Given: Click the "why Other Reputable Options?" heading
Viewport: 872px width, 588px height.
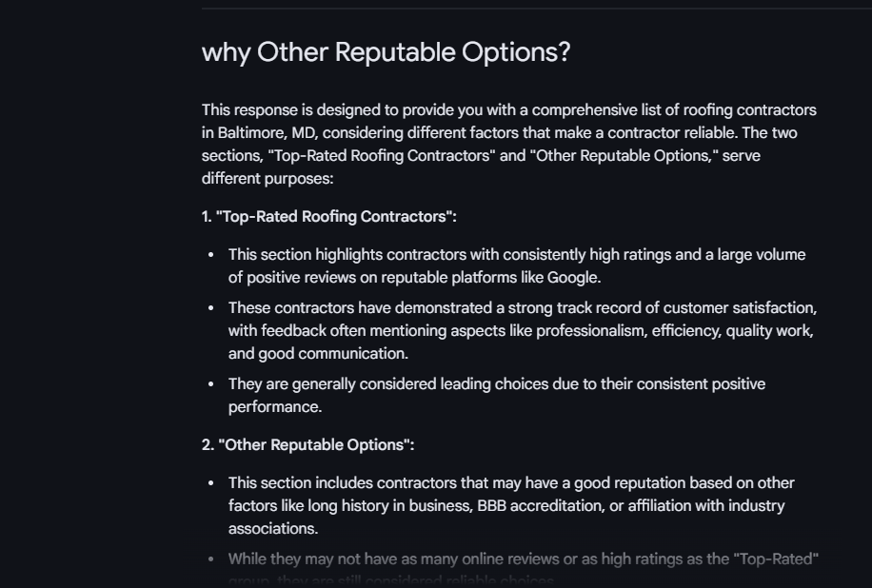Looking at the screenshot, I should pos(386,52).
